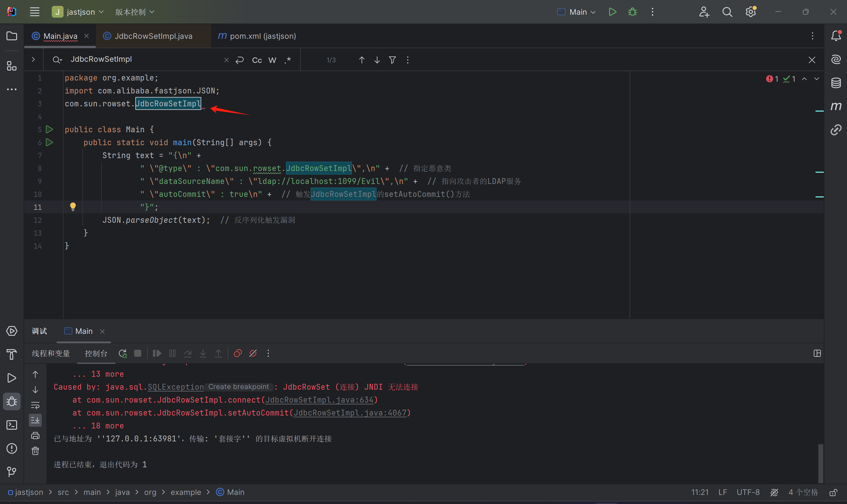Toggle match case (Cc) in search
The height and width of the screenshot is (504, 847).
click(x=257, y=60)
